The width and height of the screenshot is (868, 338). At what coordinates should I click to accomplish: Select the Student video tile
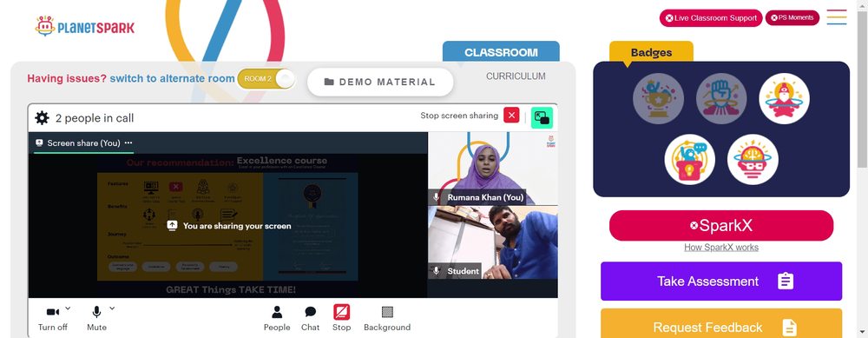[x=493, y=242]
